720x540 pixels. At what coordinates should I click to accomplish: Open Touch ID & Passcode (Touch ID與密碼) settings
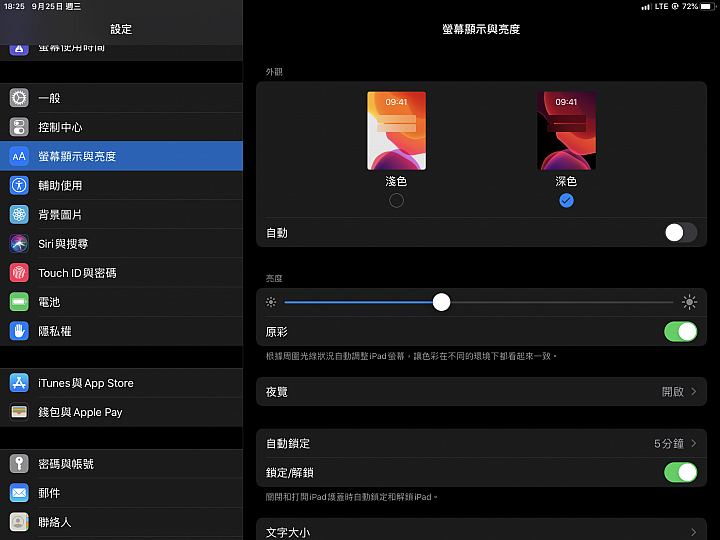(x=121, y=273)
